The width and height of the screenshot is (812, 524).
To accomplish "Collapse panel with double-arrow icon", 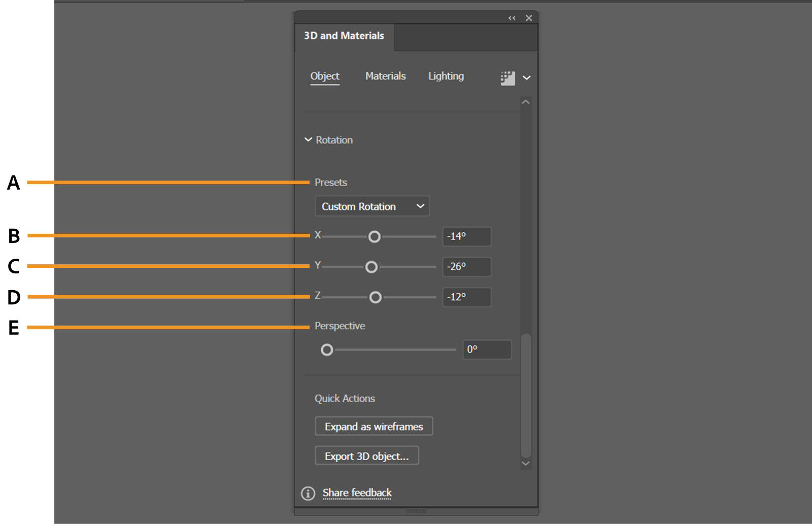I will [512, 18].
